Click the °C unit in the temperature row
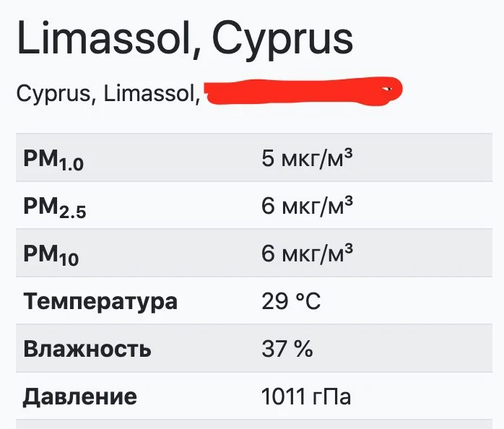 [x=307, y=301]
